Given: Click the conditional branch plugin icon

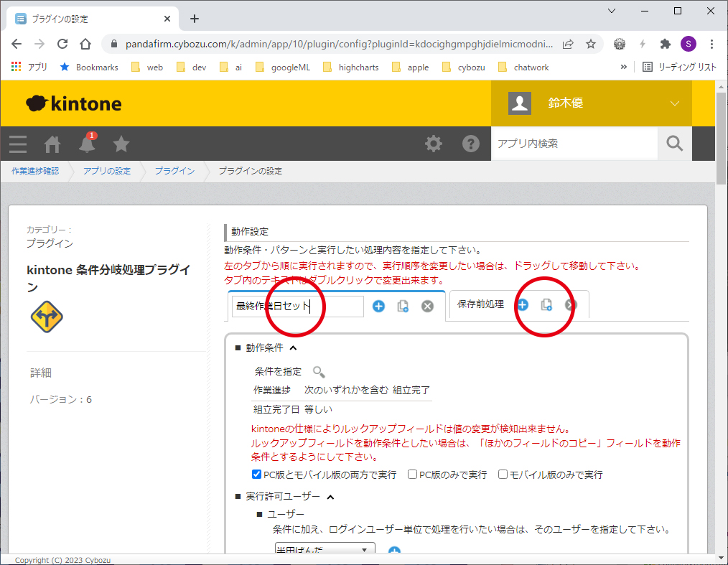Looking at the screenshot, I should coord(47,317).
